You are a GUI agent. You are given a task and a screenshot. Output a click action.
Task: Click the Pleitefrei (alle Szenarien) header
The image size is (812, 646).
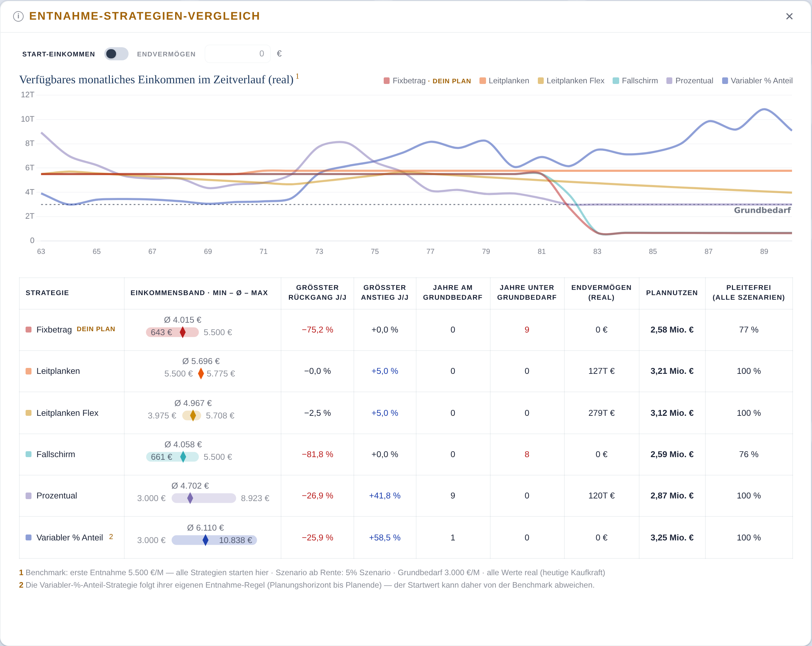tap(749, 292)
